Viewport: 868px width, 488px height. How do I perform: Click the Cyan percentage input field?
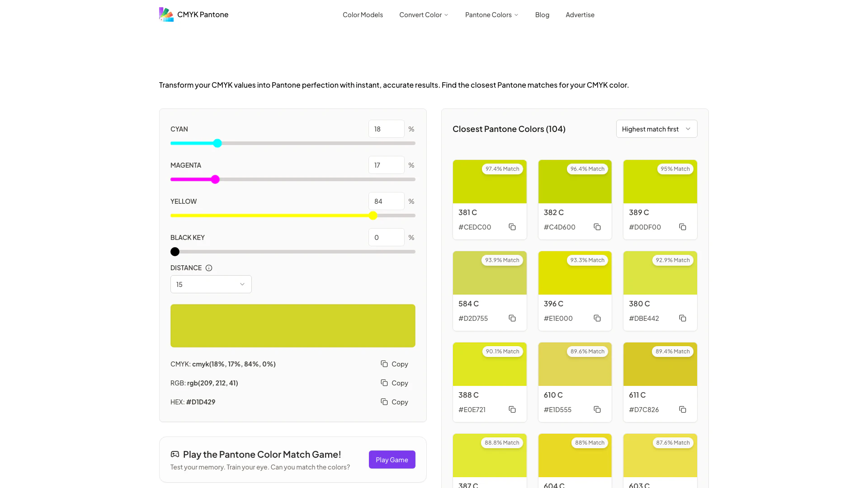[x=386, y=129]
